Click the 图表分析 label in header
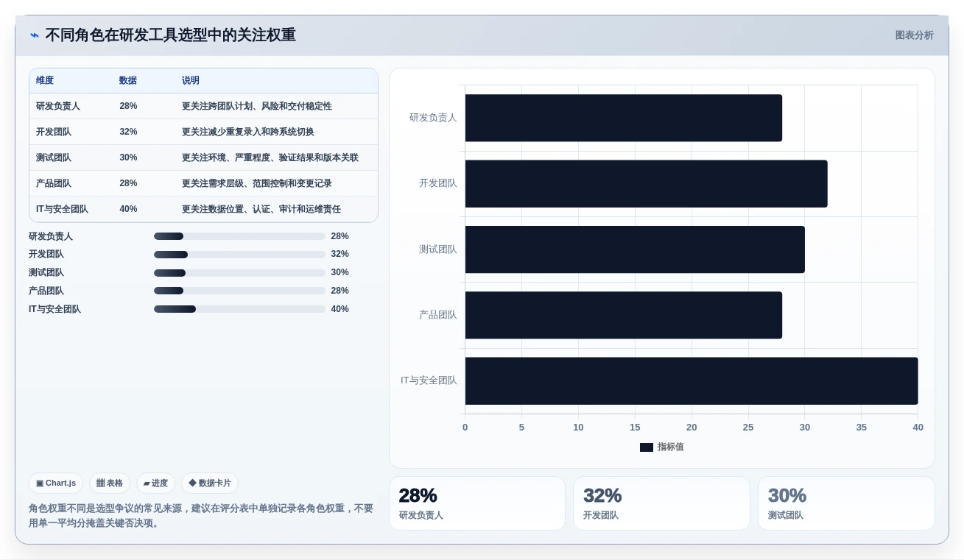 [x=914, y=35]
